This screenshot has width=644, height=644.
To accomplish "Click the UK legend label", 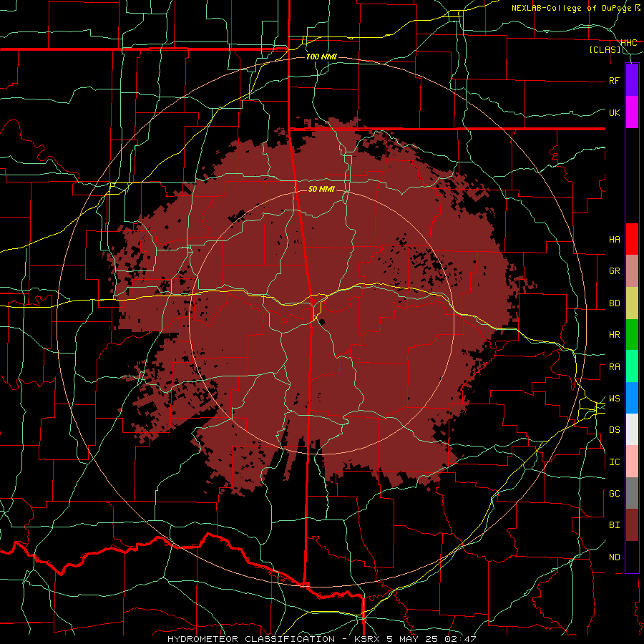I will (615, 112).
